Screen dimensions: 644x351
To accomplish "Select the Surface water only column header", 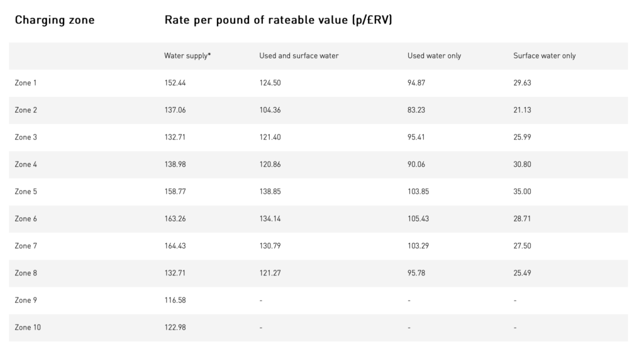I will tap(544, 56).
